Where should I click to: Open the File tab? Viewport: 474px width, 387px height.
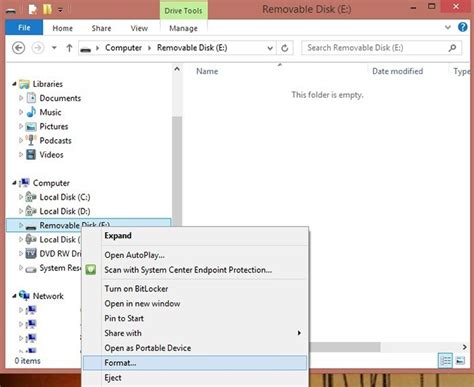tap(24, 28)
